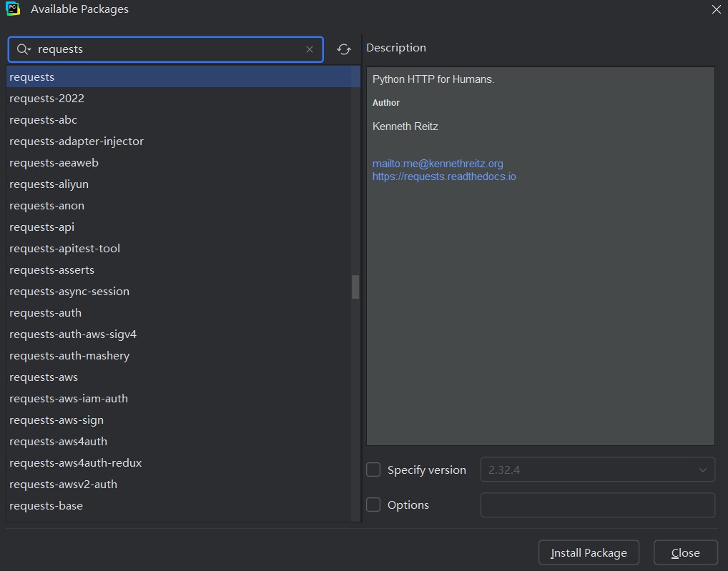Open the mailto:me@kennethreitz.org link
The width and height of the screenshot is (728, 571).
point(438,164)
